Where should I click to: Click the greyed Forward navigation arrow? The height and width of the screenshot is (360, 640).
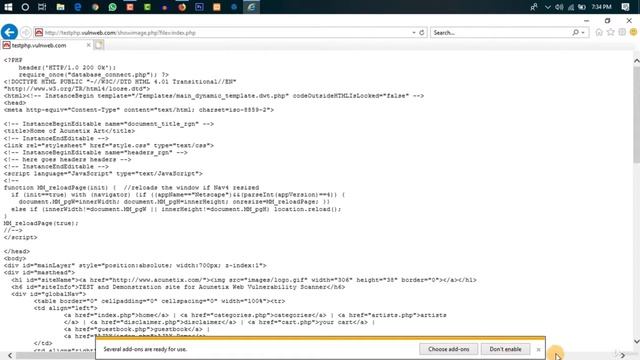[x=26, y=33]
